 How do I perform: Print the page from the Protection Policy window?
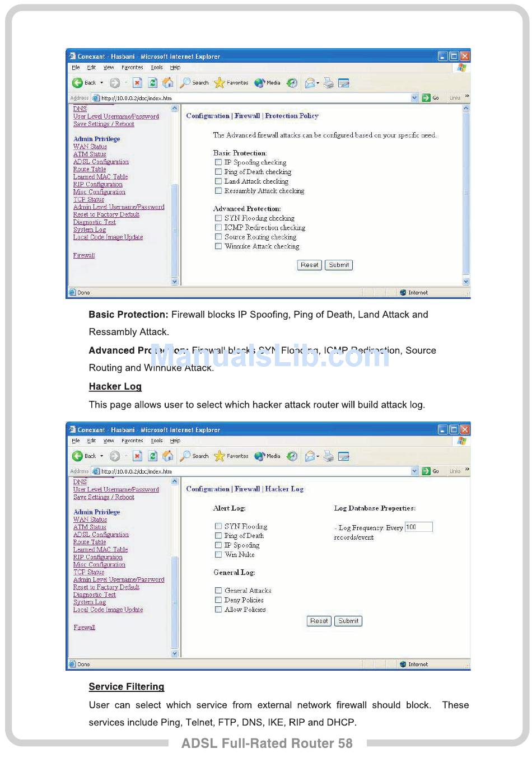(x=329, y=83)
